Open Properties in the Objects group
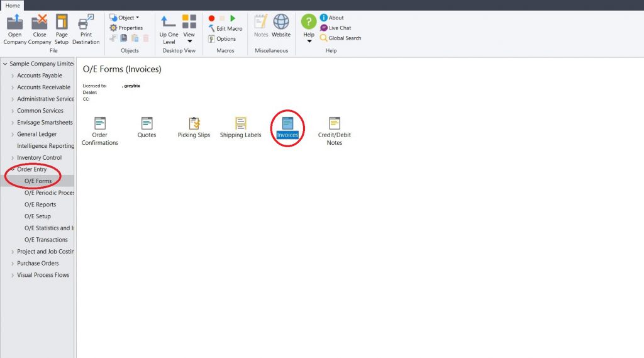644x358 pixels. click(126, 28)
